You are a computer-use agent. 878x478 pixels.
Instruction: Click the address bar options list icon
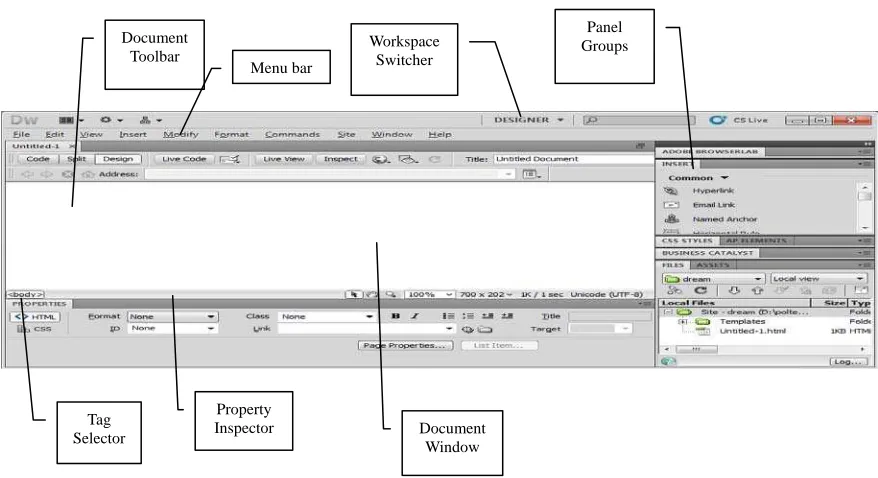[x=531, y=174]
